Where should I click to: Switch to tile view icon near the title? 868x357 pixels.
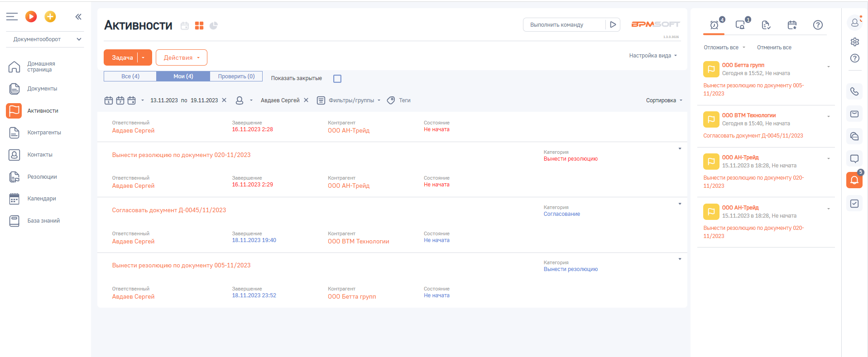[199, 26]
